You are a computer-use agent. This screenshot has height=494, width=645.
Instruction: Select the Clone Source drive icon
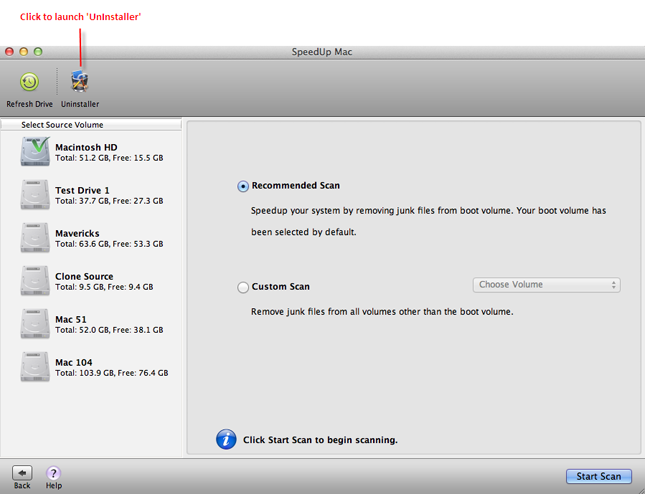(x=35, y=281)
